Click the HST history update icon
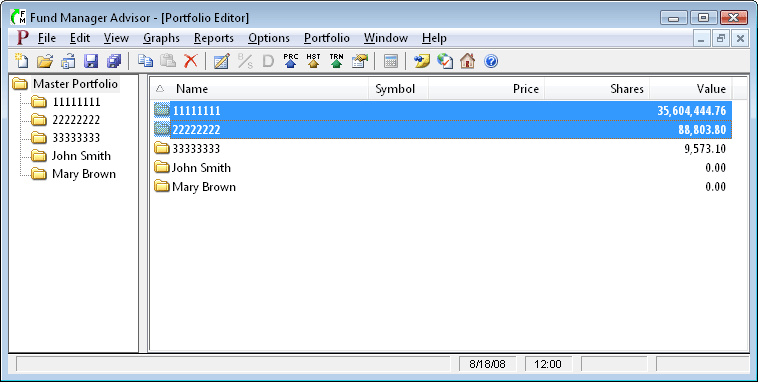The width and height of the screenshot is (758, 382). tap(313, 61)
